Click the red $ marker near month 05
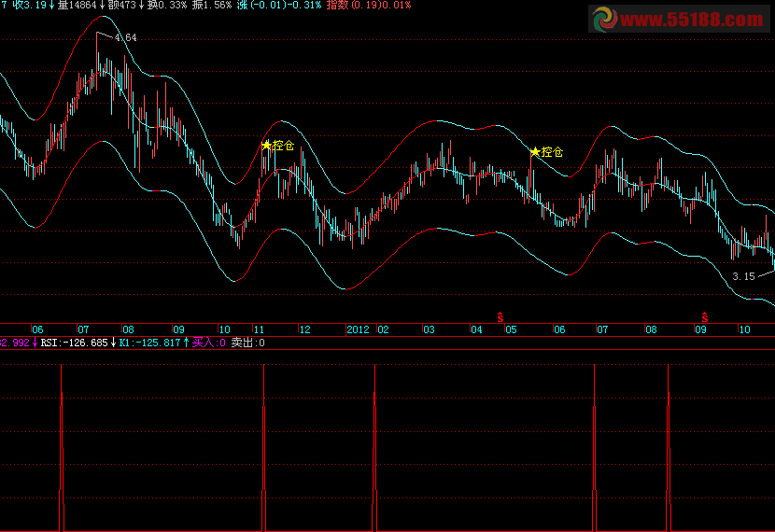 (x=500, y=318)
